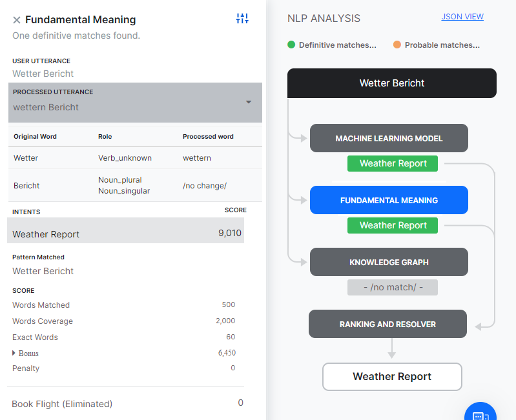
Task: Click the no match tag under Knowledge Graph
Action: [x=393, y=287]
